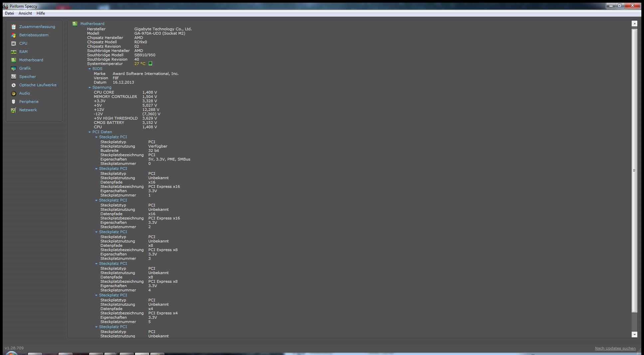Click the CPU CORE voltage row label
This screenshot has width=644, height=355.
click(x=104, y=92)
